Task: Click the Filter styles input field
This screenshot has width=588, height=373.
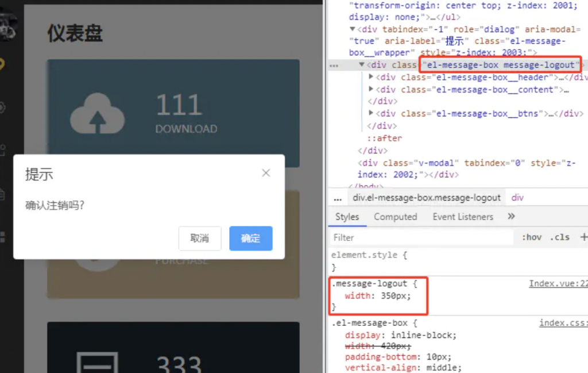Action: [x=422, y=237]
